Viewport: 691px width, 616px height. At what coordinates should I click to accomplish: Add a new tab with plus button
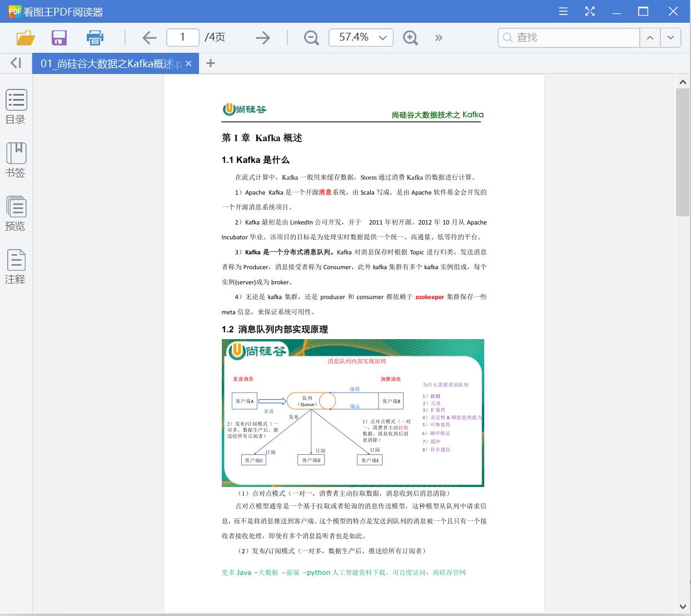[210, 63]
